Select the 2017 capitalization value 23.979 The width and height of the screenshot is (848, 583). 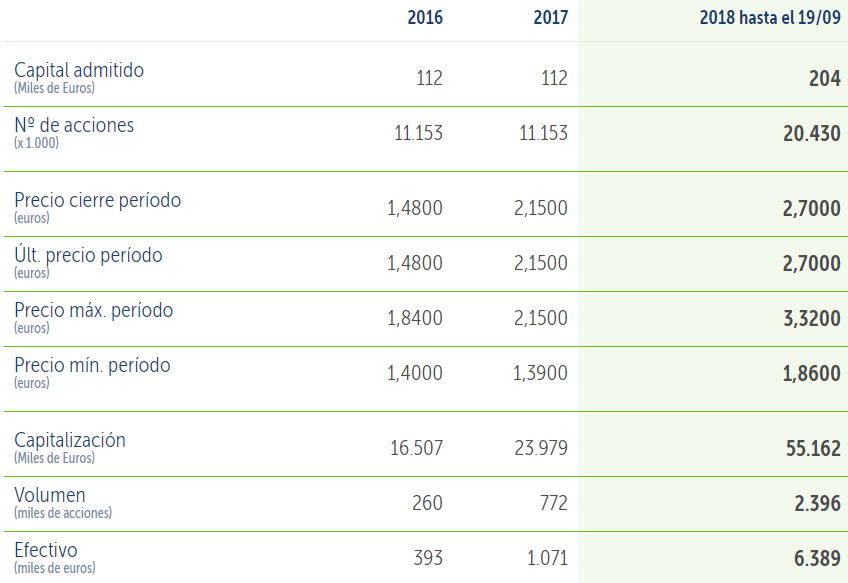click(x=543, y=448)
